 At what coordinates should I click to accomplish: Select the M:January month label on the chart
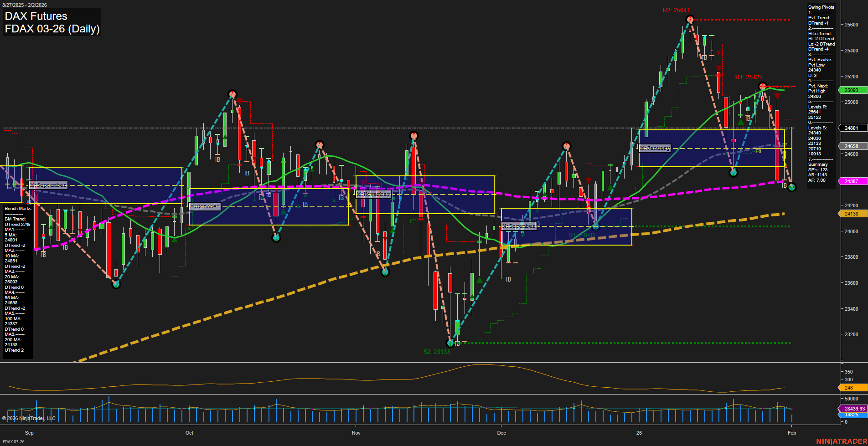pyautogui.click(x=656, y=148)
